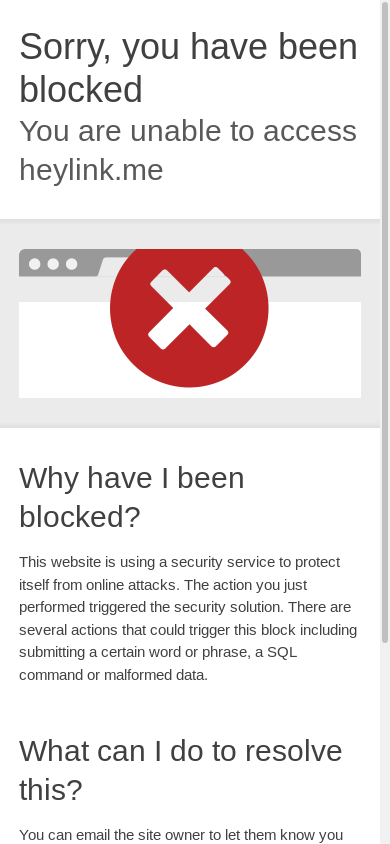Click the heylink.me domain text
The height and width of the screenshot is (844, 390).
[x=91, y=170]
